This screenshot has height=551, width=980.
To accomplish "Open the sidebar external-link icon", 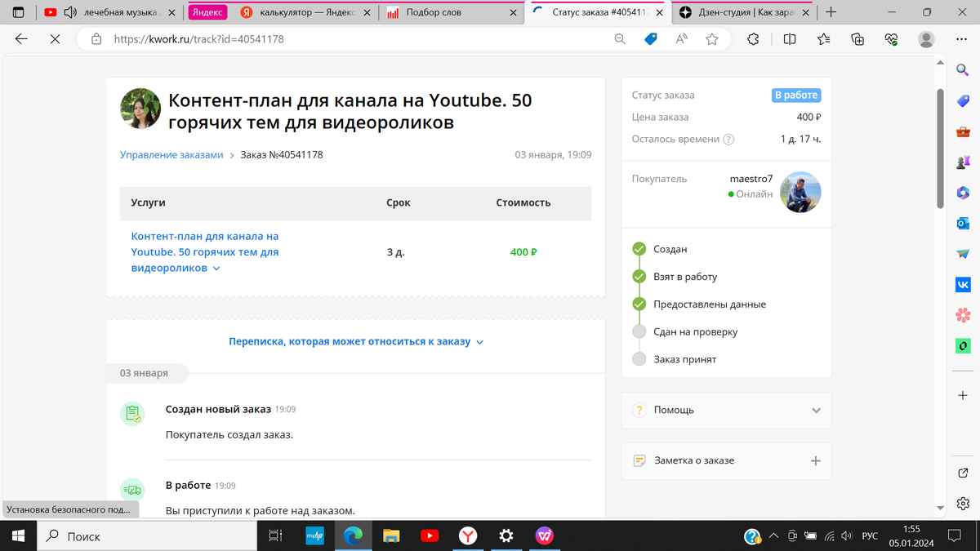I will (963, 473).
